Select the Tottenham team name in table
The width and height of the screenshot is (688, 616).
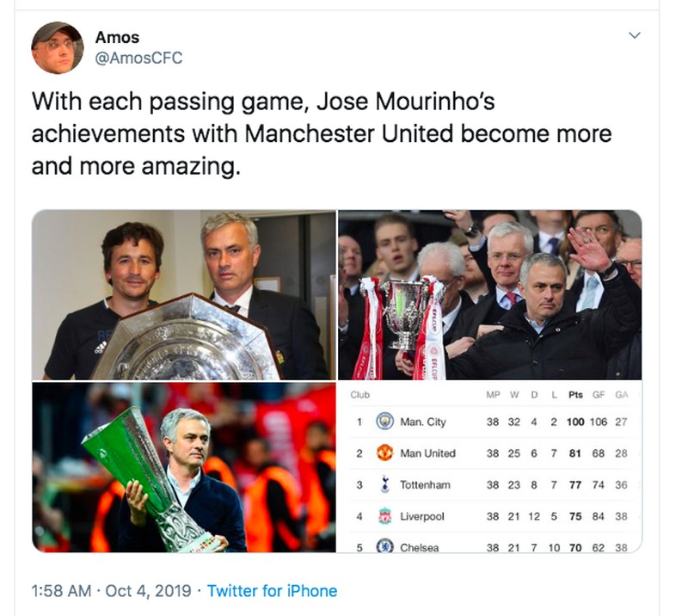pyautogui.click(x=425, y=485)
